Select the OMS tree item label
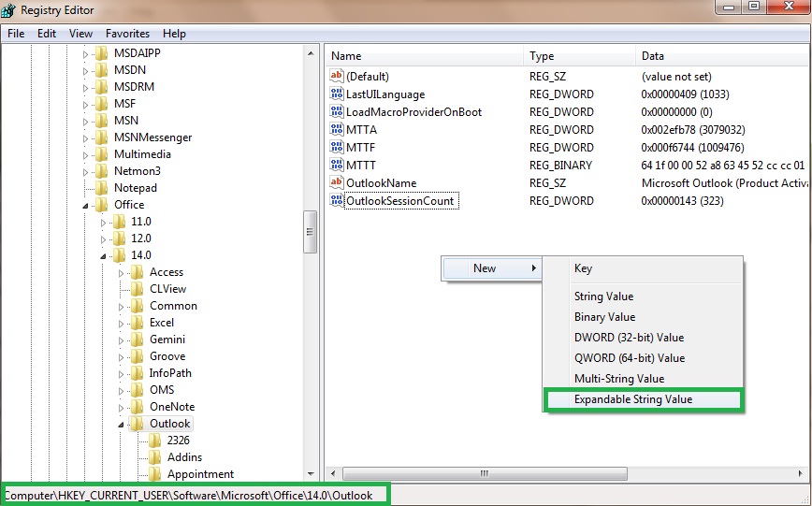The width and height of the screenshot is (812, 506). [162, 389]
